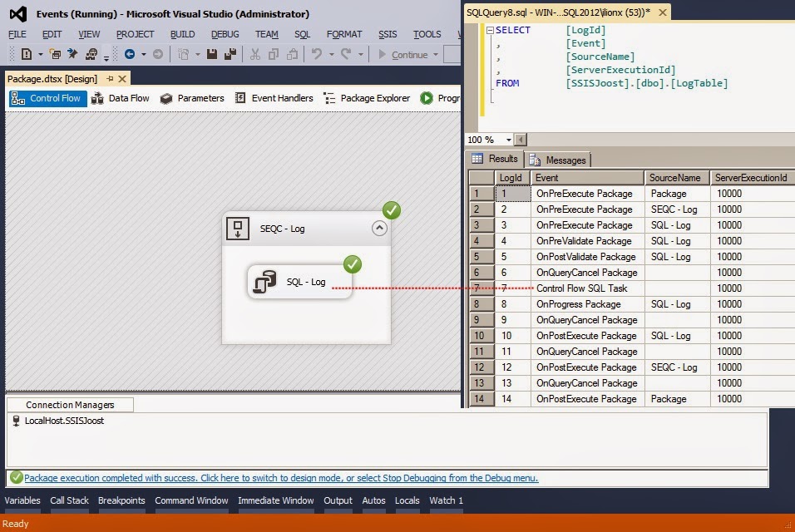The width and height of the screenshot is (795, 532).
Task: Open the DEBUG menu
Action: point(225,34)
